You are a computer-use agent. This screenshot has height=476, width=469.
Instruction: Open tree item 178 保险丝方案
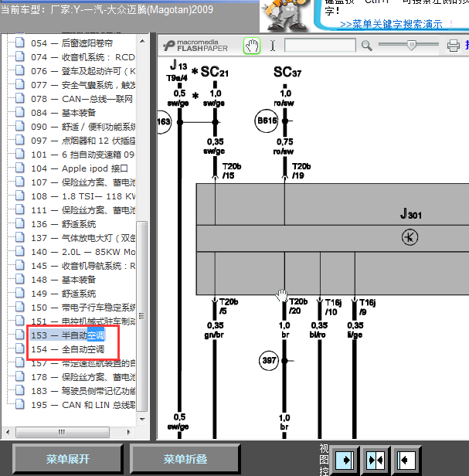click(83, 377)
